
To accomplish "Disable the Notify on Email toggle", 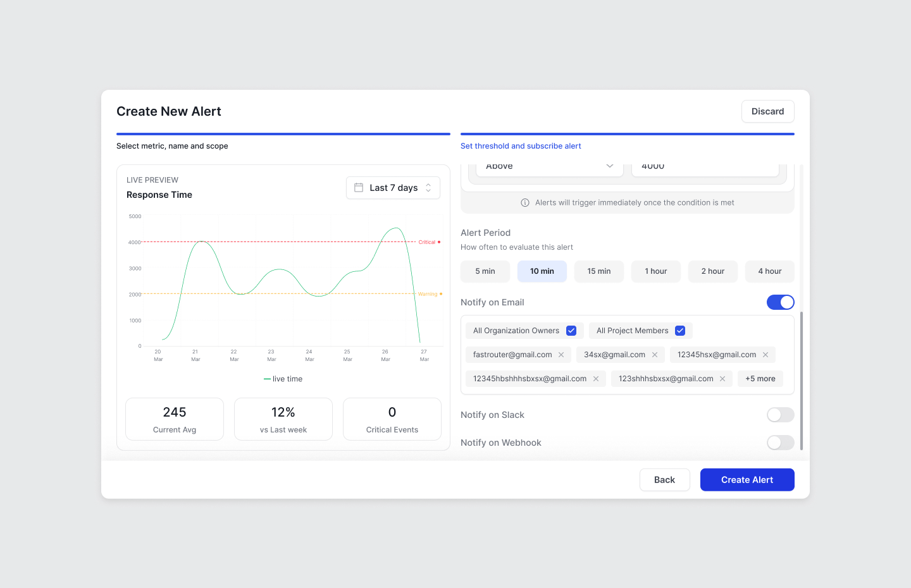I will coord(780,302).
